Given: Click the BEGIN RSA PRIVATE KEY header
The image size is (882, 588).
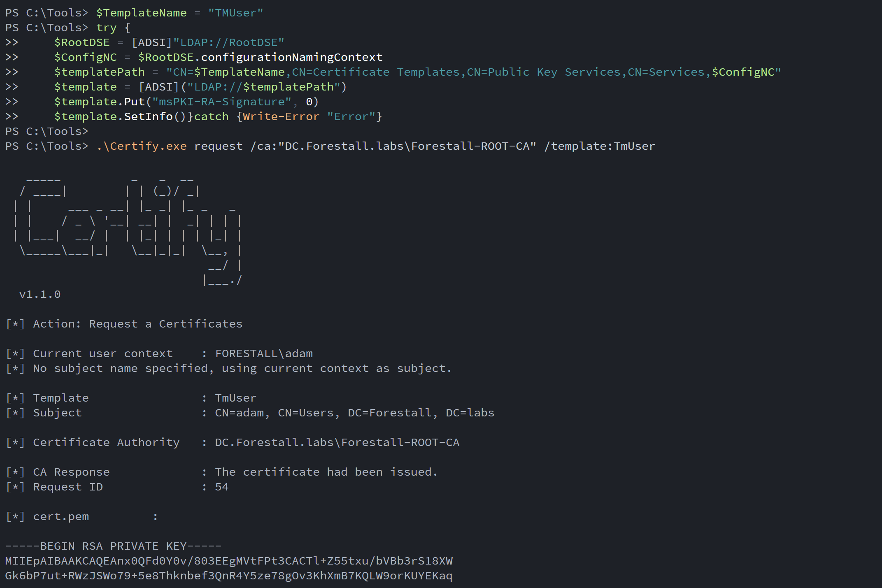Looking at the screenshot, I should click(x=113, y=546).
